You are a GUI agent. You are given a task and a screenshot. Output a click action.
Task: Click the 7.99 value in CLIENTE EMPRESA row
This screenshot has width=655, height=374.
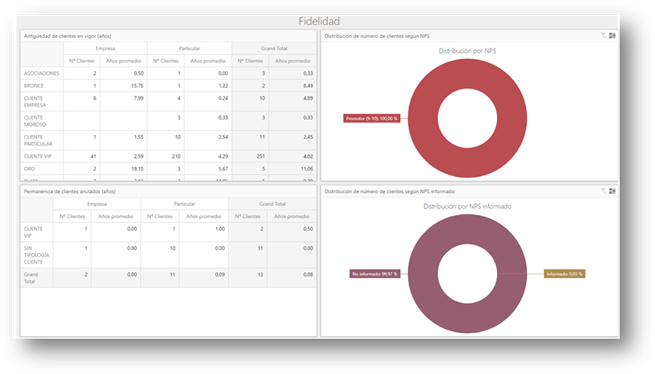pos(138,98)
